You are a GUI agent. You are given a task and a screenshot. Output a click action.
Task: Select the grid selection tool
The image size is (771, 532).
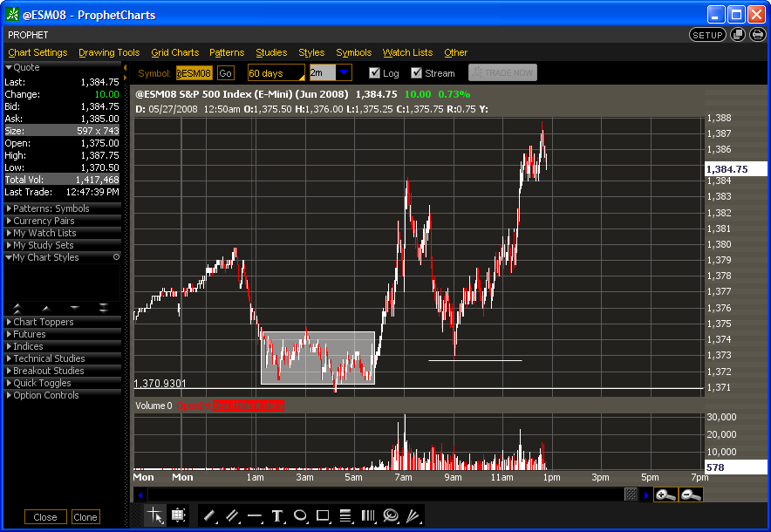click(178, 515)
